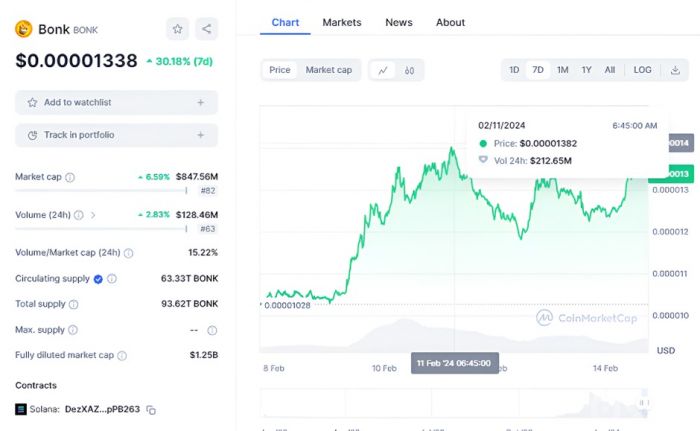Star Bonk as favorite
This screenshot has width=700, height=431.
(178, 29)
